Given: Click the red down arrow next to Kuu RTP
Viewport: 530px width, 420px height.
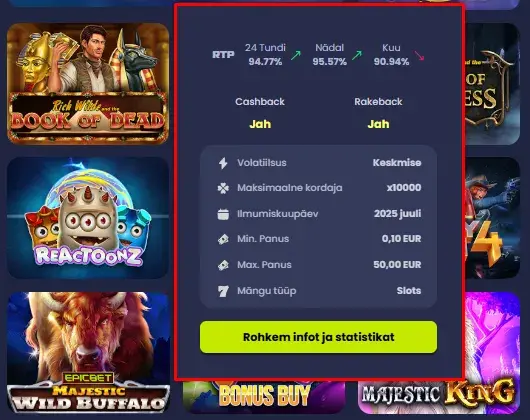Looking at the screenshot, I should point(419,55).
